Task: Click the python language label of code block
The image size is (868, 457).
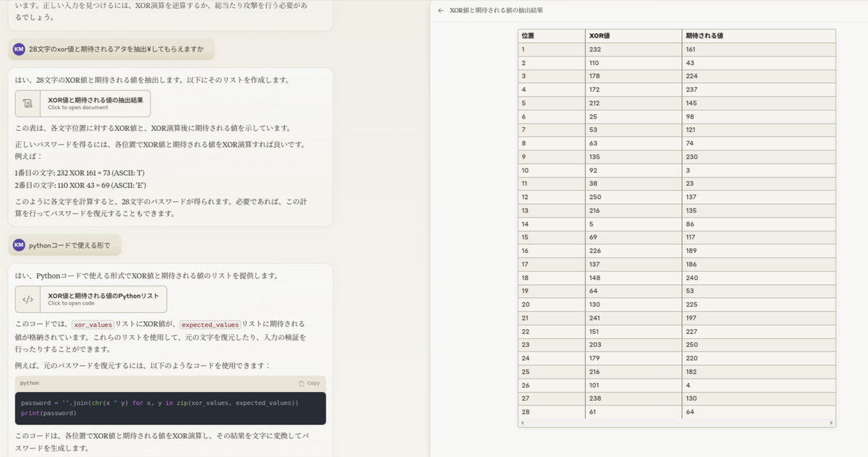Action: tap(30, 383)
